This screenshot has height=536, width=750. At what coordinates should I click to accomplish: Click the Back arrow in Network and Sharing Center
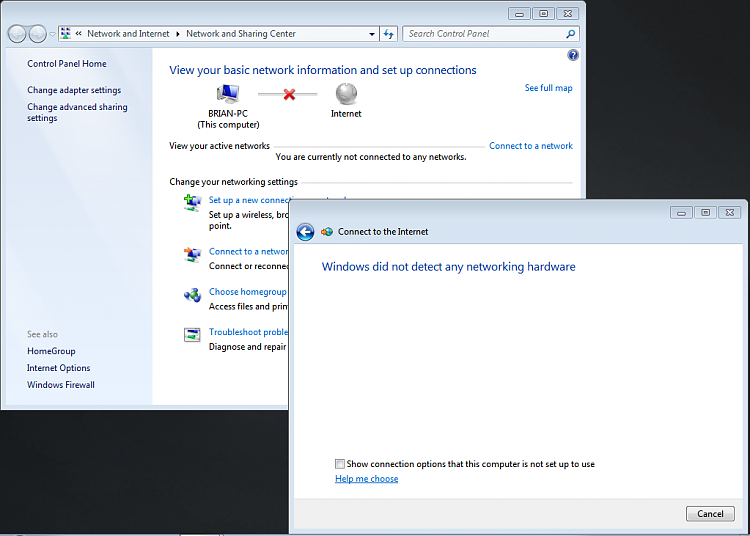pos(17,34)
